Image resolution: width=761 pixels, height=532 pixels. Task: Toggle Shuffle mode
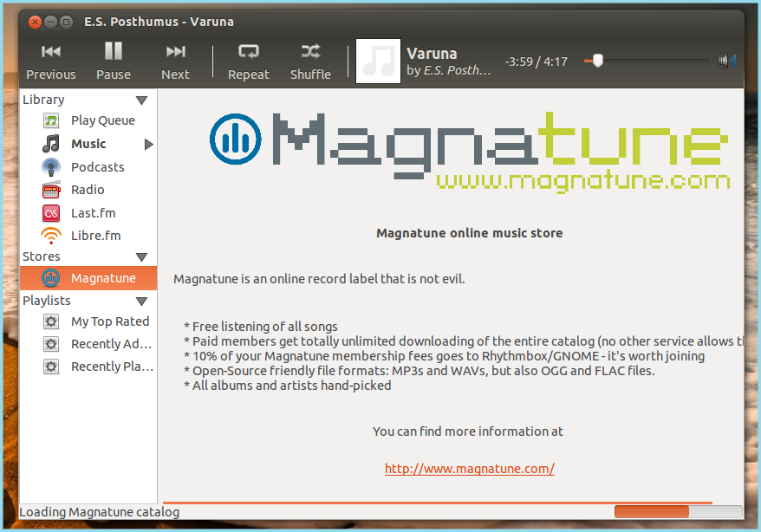(310, 62)
